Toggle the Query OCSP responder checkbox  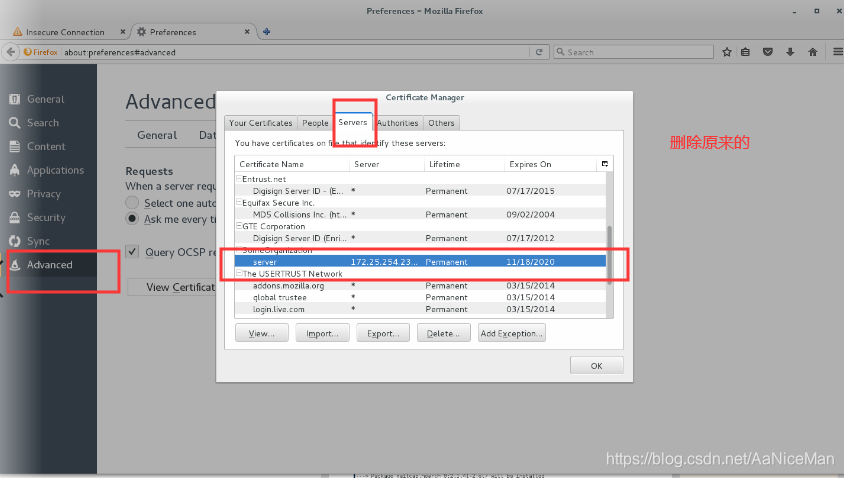(132, 251)
